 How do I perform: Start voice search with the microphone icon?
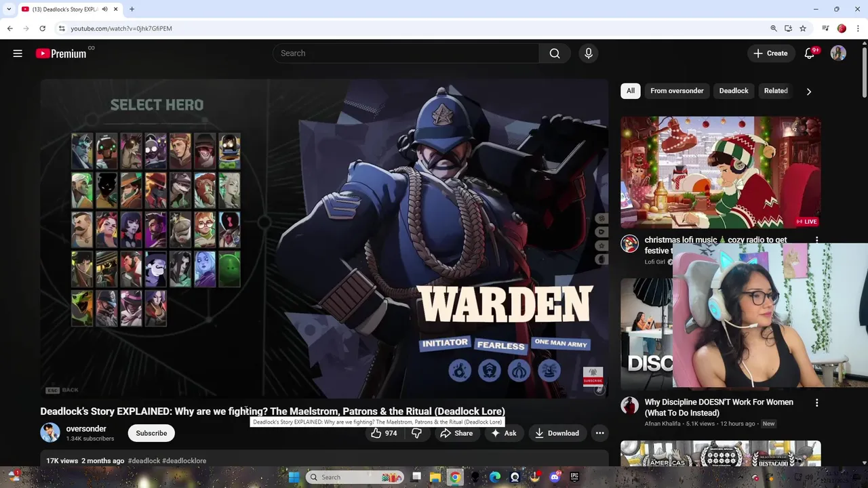(x=589, y=54)
